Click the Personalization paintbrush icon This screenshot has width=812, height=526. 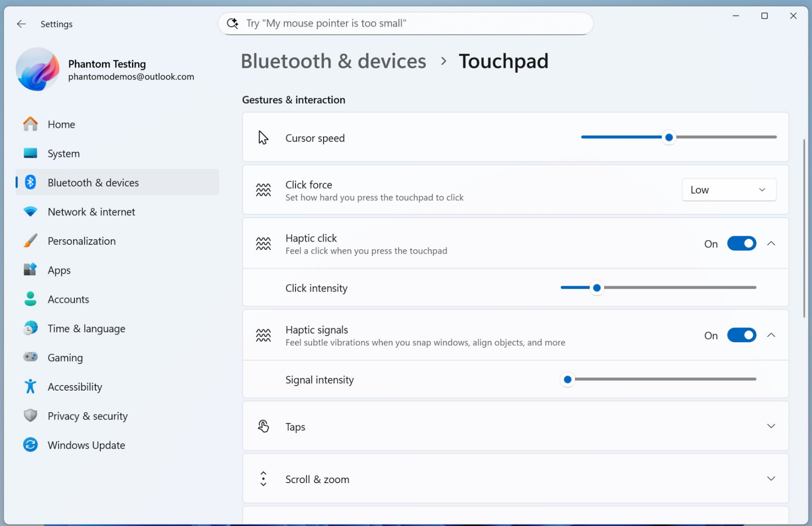click(x=30, y=241)
